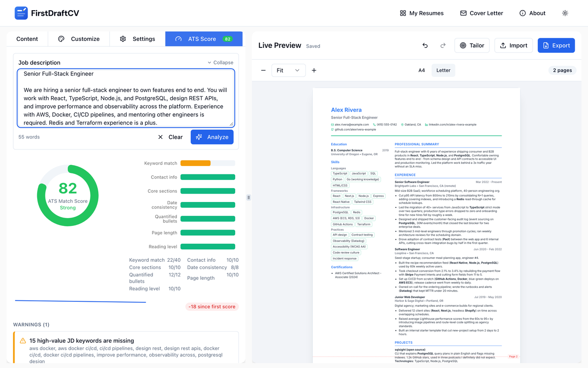This screenshot has width=588, height=368.
Task: Undo the last change
Action: (425, 46)
